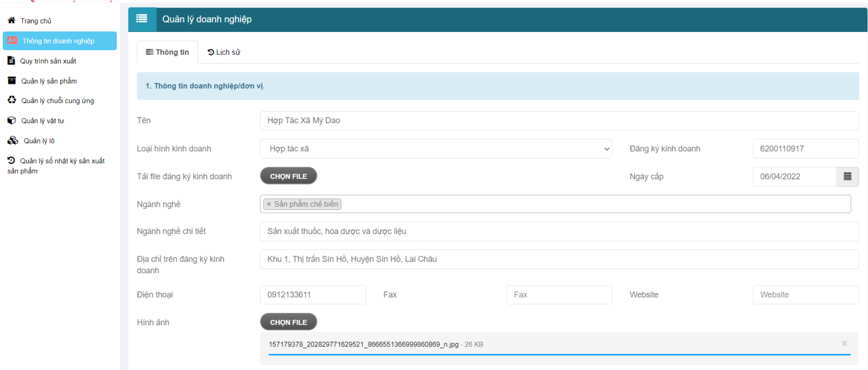Image resolution: width=868 pixels, height=370 pixels.
Task: Switch to the Lịch sử tab
Action: 224,52
